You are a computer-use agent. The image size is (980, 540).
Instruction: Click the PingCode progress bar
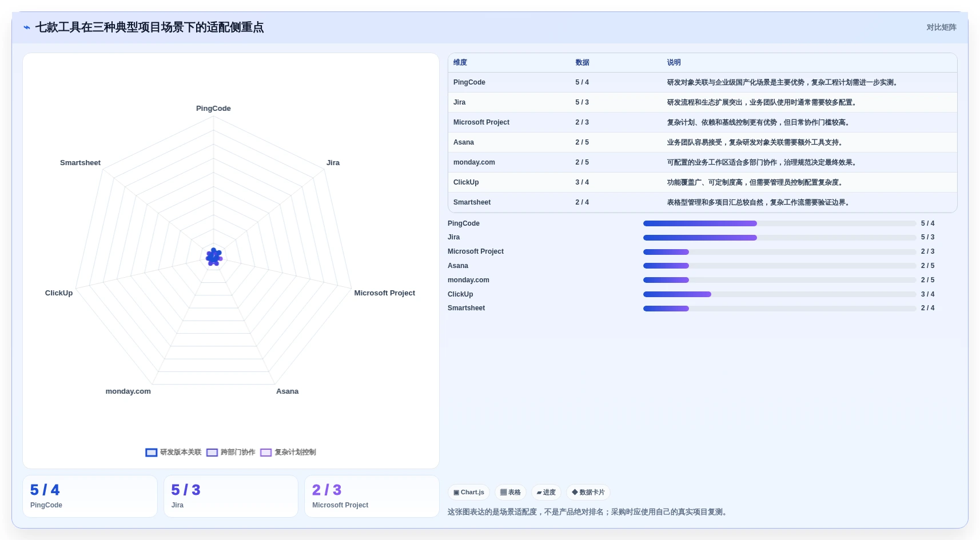point(779,223)
